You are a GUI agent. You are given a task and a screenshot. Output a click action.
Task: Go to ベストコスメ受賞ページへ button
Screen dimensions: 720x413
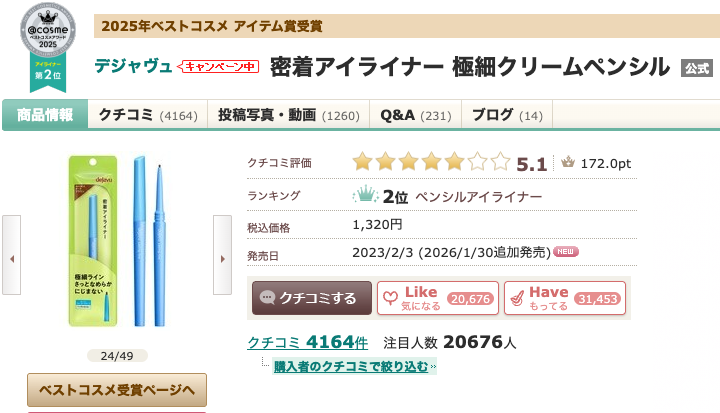117,388
